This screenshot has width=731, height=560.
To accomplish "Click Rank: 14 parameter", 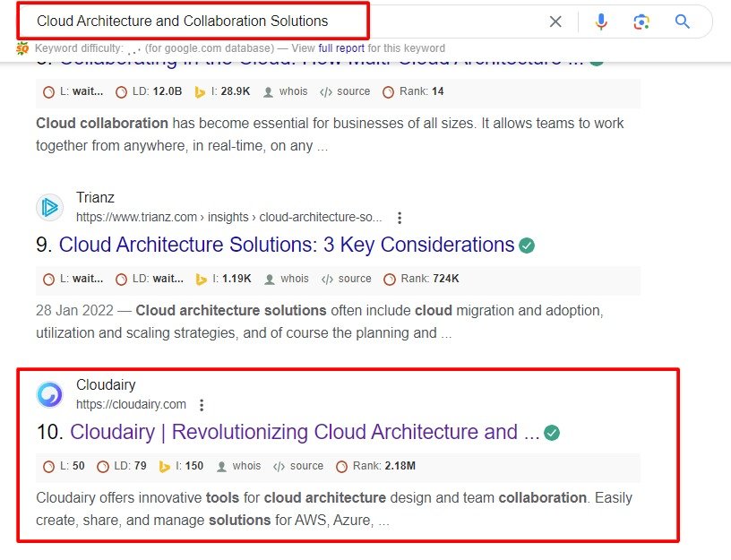I will tap(421, 91).
